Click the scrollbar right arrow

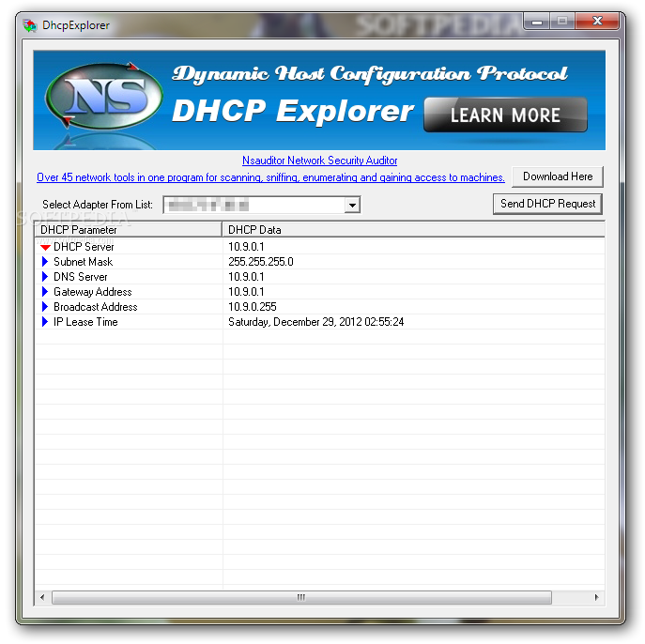pos(596,597)
